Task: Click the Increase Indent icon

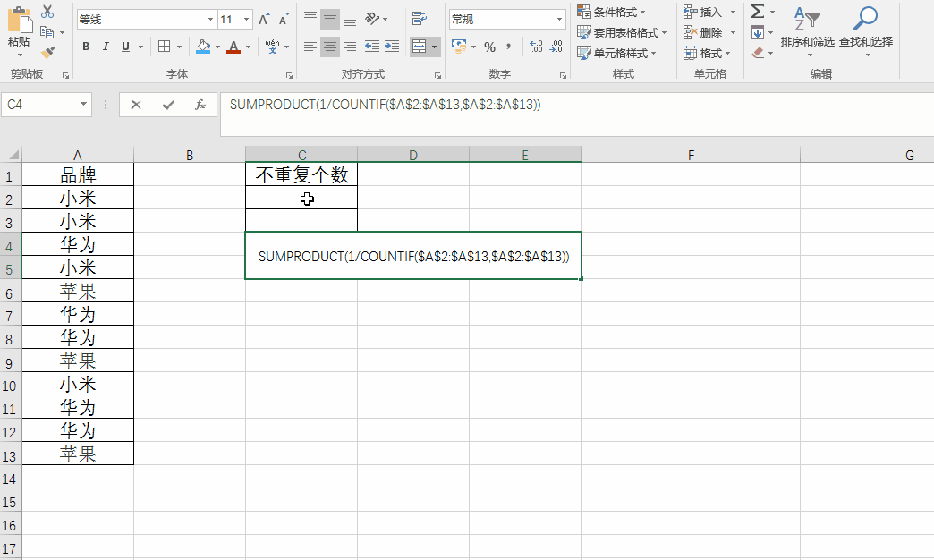Action: point(392,46)
